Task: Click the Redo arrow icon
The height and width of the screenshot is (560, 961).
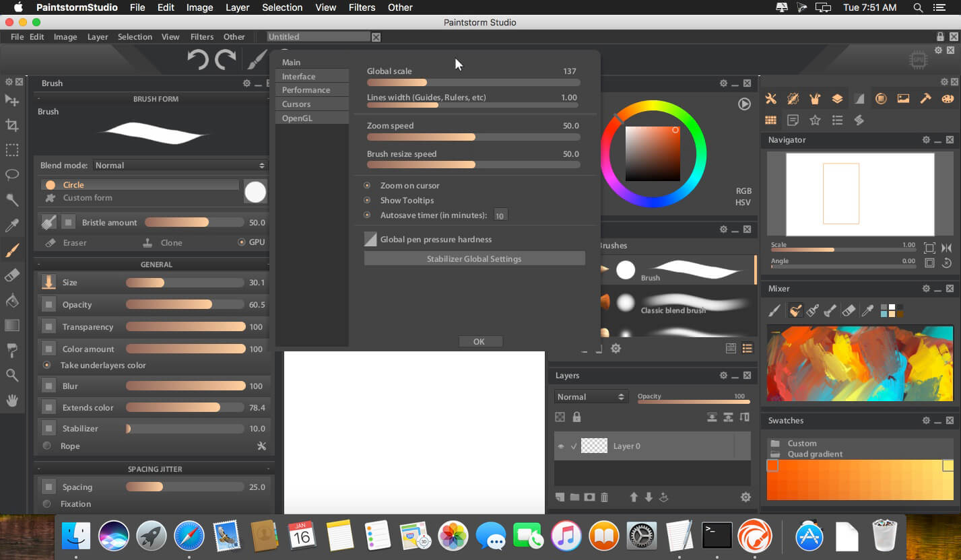Action: click(225, 60)
